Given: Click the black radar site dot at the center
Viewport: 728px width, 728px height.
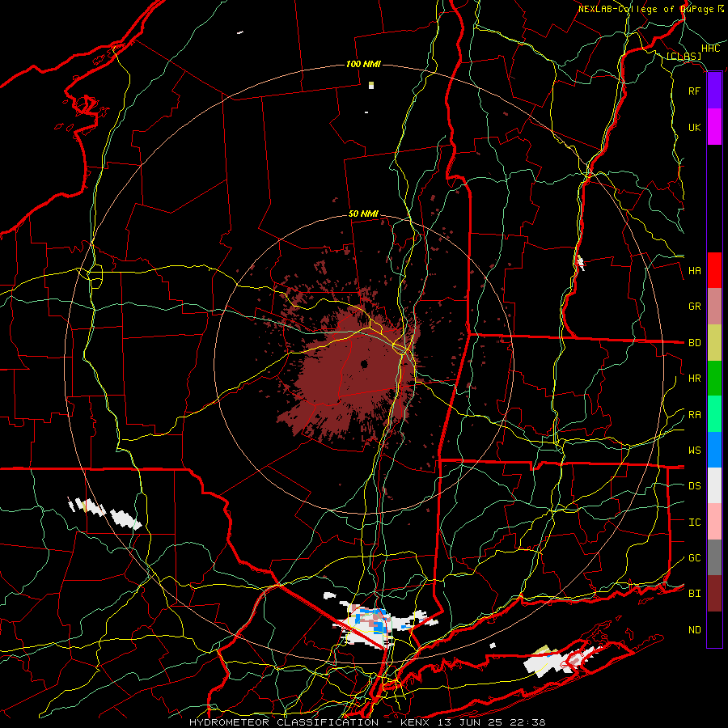Looking at the screenshot, I should tap(364, 364).
